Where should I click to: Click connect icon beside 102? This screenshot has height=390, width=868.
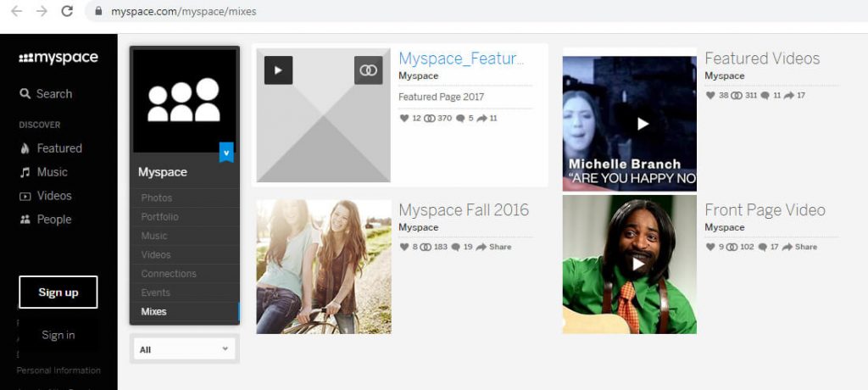pos(732,247)
